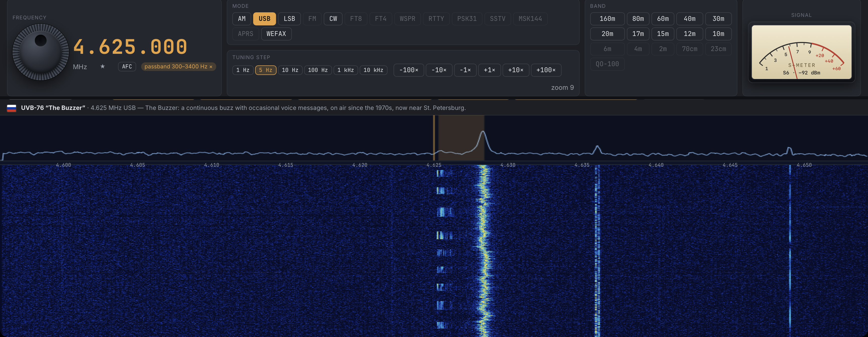The height and width of the screenshot is (337, 868).
Task: Click the S-meter signal gauge
Action: coord(802,52)
